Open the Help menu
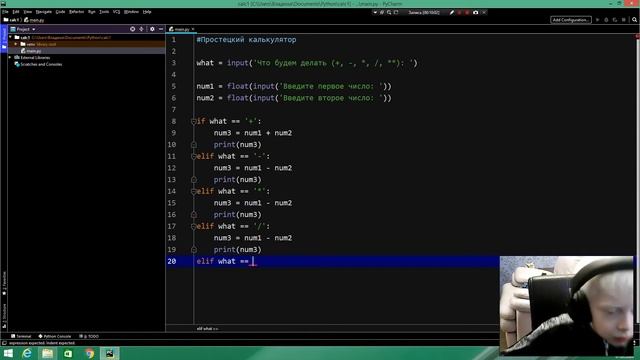The image size is (640, 360). pyautogui.click(x=147, y=12)
